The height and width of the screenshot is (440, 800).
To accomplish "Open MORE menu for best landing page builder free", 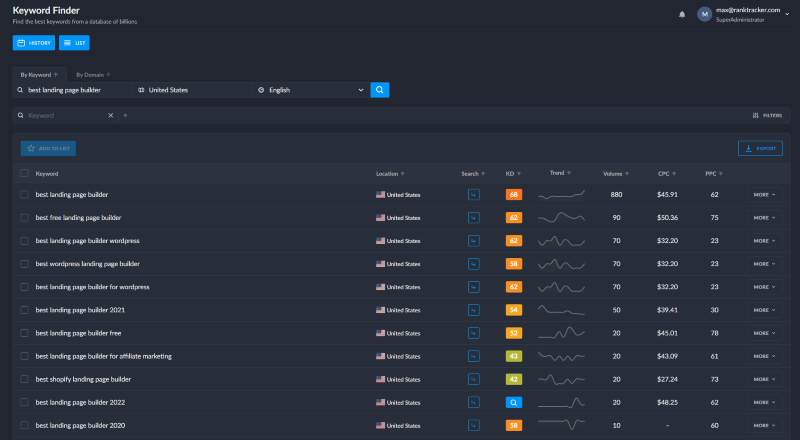I will click(x=764, y=333).
